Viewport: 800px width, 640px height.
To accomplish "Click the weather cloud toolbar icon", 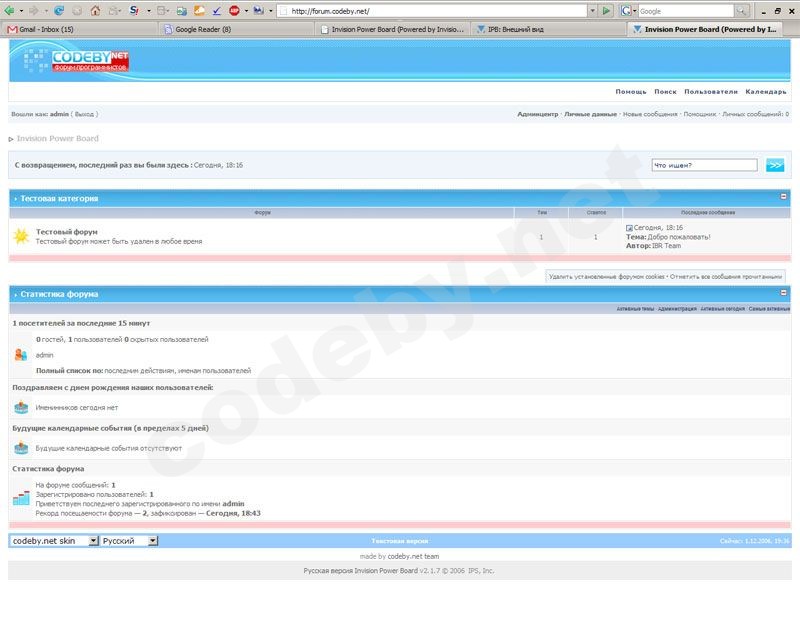I will (199, 10).
